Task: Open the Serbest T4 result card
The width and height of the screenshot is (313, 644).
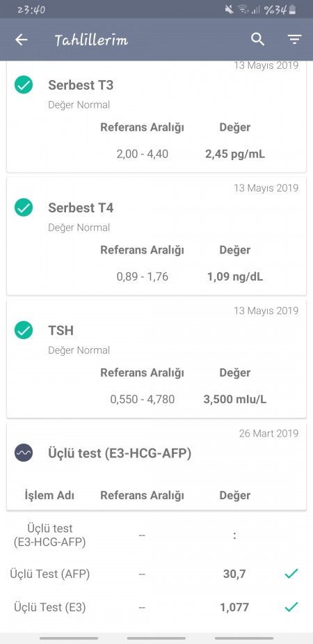Action: point(156,236)
